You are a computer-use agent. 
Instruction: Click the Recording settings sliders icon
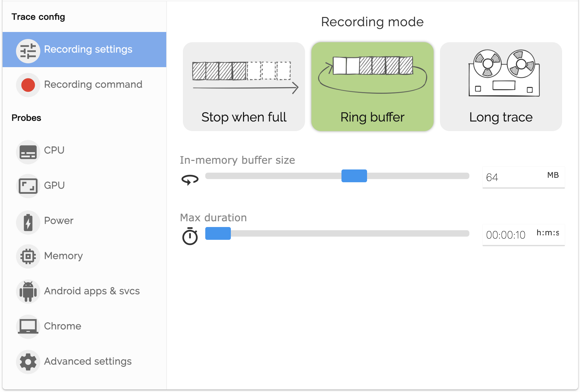click(x=28, y=51)
